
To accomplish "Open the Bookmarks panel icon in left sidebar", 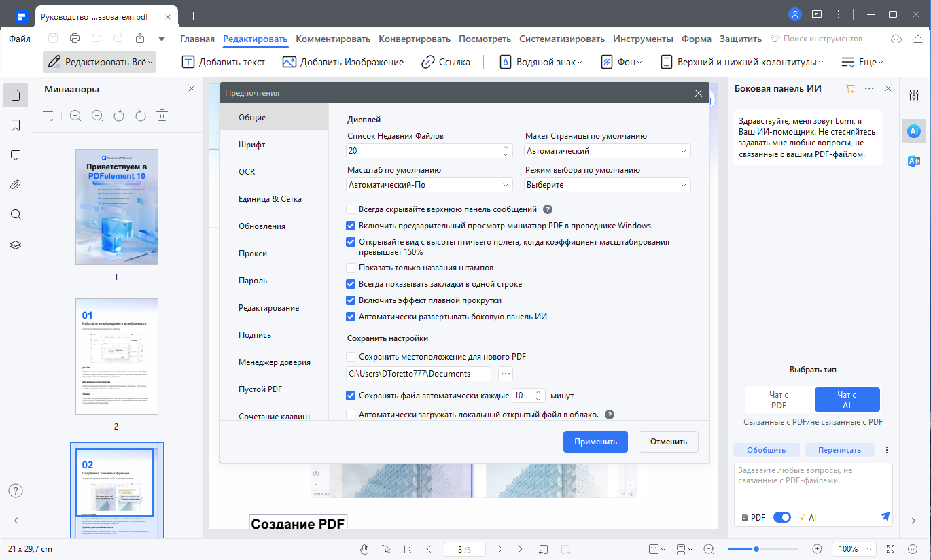I will [x=16, y=126].
